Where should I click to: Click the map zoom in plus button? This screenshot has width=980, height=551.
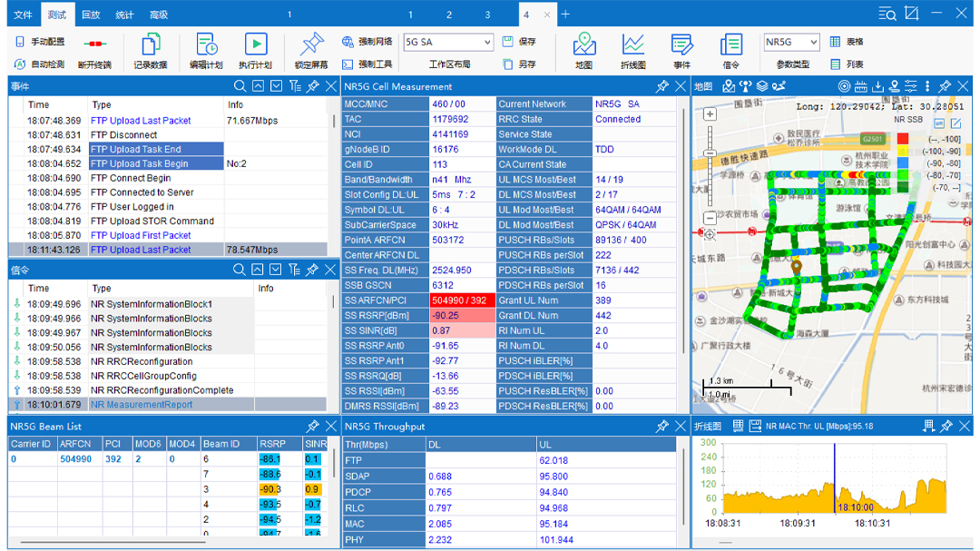[710, 114]
